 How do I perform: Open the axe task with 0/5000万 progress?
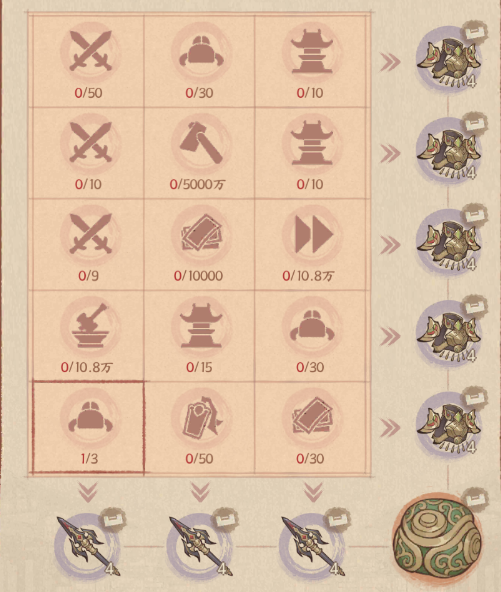click(x=199, y=153)
